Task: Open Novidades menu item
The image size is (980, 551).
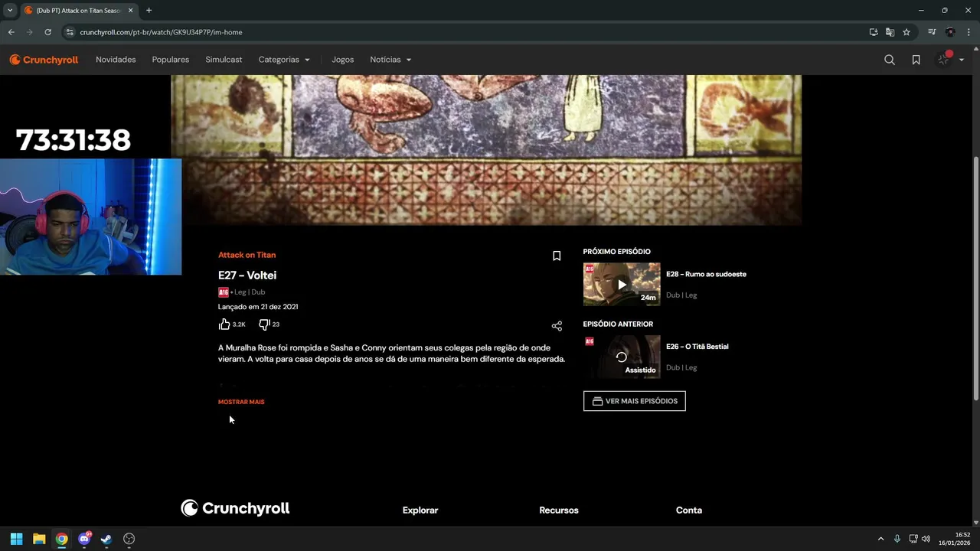Action: click(116, 60)
